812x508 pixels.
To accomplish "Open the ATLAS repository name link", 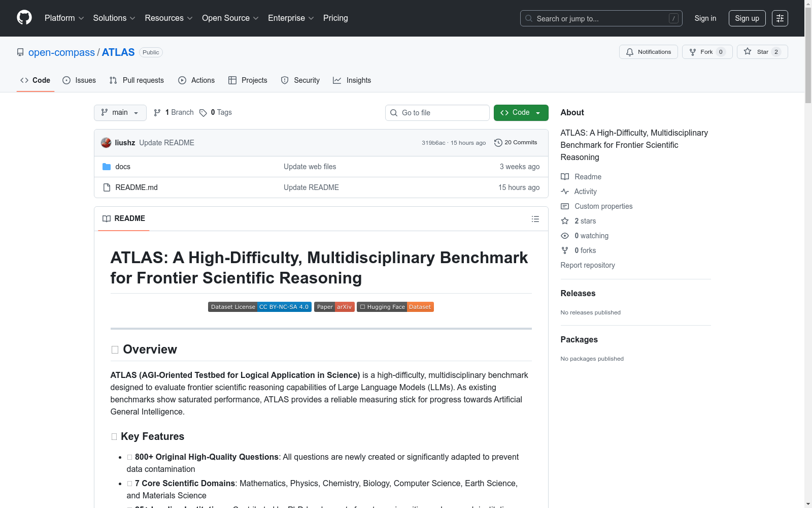I will coord(118,52).
